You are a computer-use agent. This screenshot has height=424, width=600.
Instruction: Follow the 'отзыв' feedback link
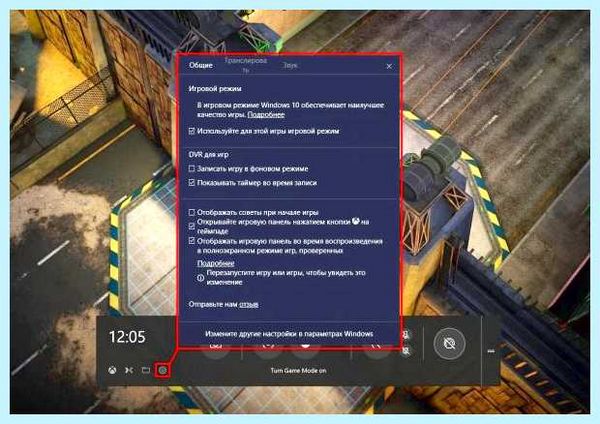click(248, 305)
